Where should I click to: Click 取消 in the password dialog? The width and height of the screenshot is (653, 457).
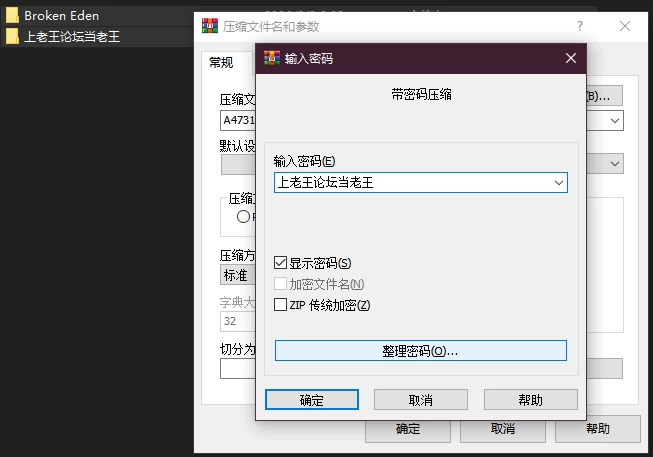[x=421, y=400]
